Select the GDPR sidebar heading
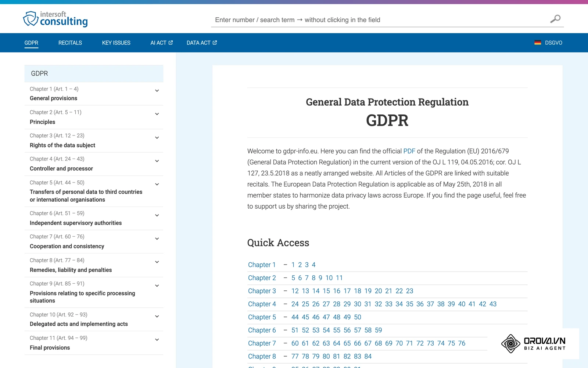The height and width of the screenshot is (368, 588). (94, 74)
